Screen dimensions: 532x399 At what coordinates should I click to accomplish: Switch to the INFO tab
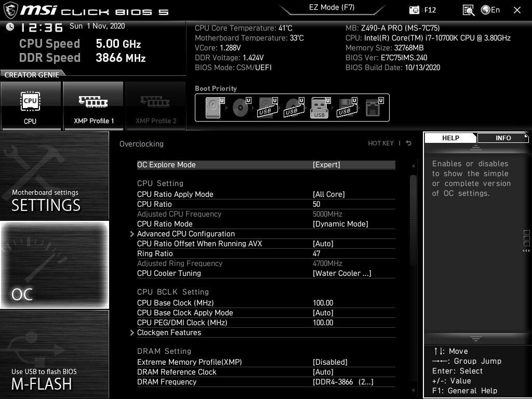click(x=503, y=138)
